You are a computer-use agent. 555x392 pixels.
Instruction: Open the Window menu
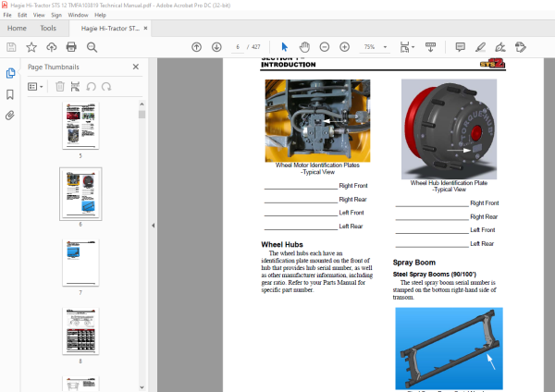pyautogui.click(x=78, y=15)
